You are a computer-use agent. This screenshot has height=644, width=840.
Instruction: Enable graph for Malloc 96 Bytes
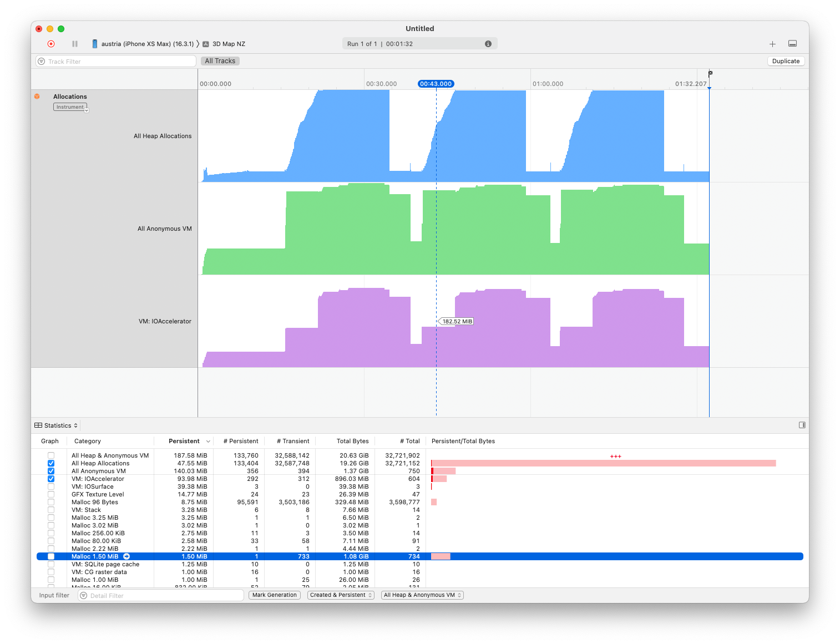(x=51, y=502)
